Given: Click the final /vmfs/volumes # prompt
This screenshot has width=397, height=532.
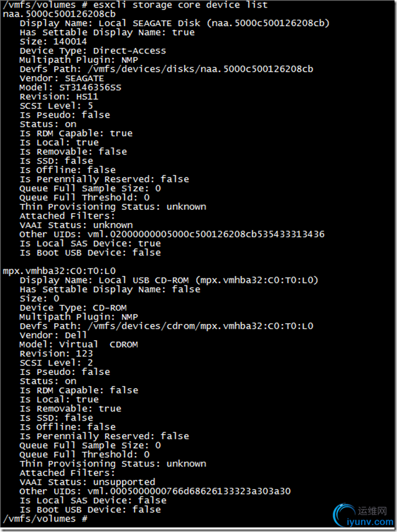Looking at the screenshot, I should click(x=44, y=519).
